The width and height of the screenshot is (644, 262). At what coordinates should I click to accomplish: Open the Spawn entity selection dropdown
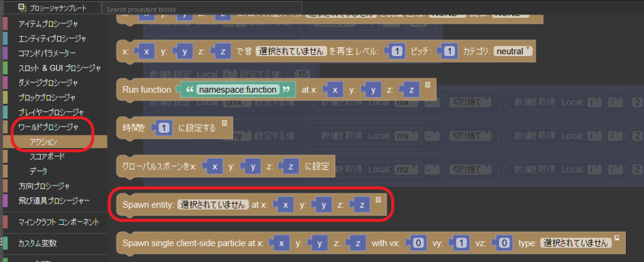tap(213, 205)
